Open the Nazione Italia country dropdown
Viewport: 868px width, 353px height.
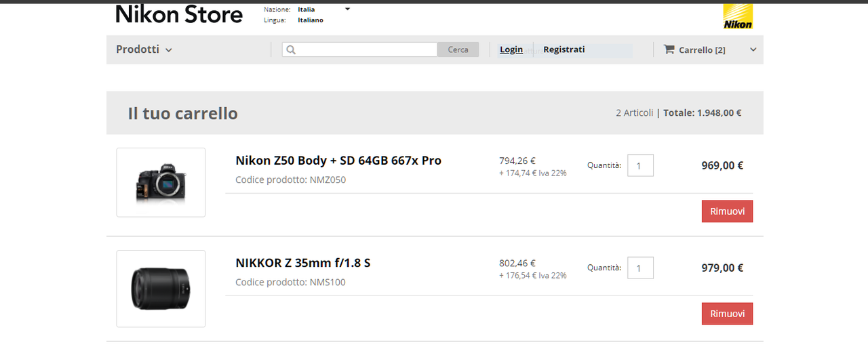[323, 9]
